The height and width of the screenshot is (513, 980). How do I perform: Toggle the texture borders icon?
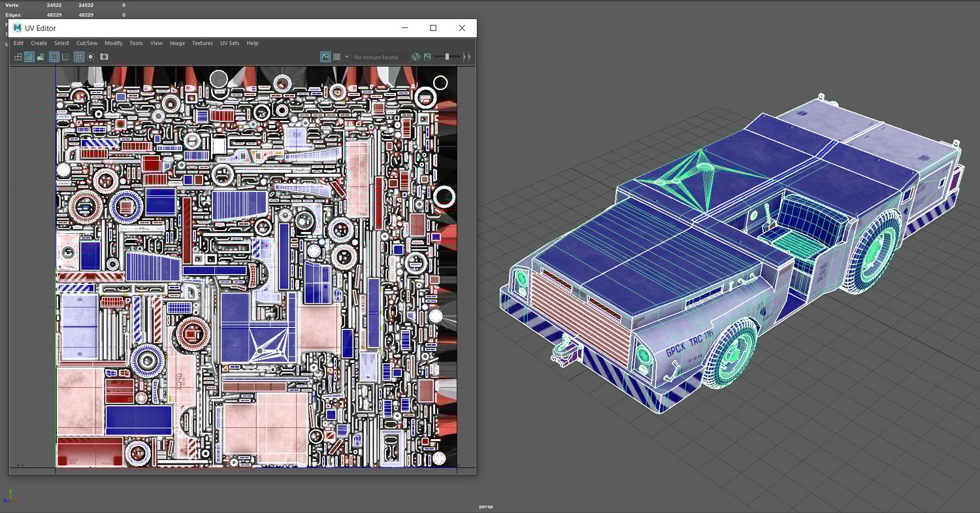point(54,57)
